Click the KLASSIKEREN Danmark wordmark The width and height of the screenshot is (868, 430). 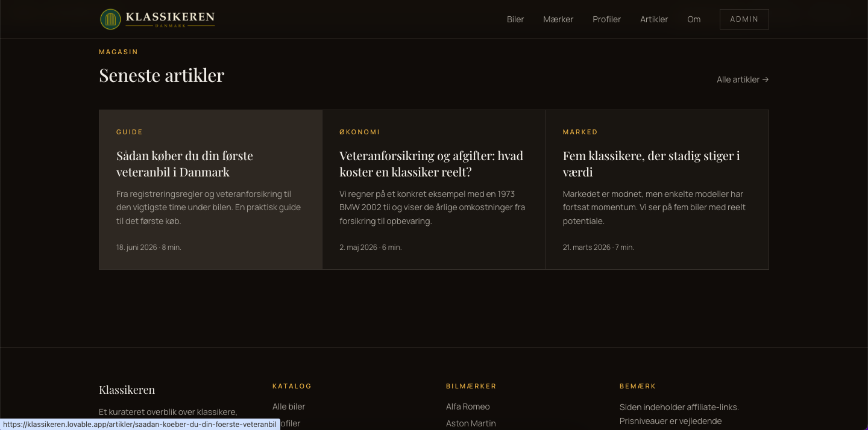170,19
